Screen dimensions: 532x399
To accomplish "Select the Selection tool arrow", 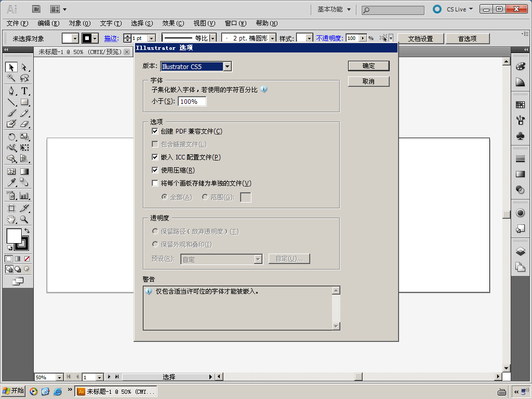I will pos(11,67).
